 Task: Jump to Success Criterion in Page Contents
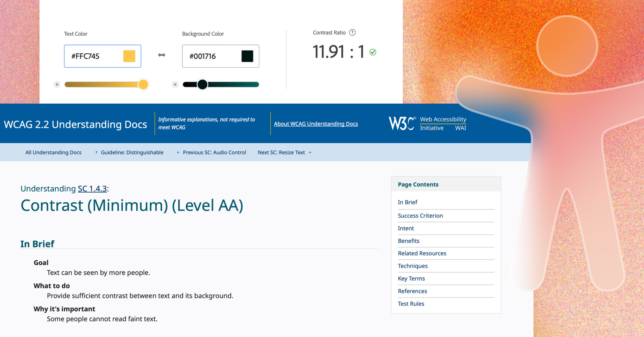[x=420, y=216]
